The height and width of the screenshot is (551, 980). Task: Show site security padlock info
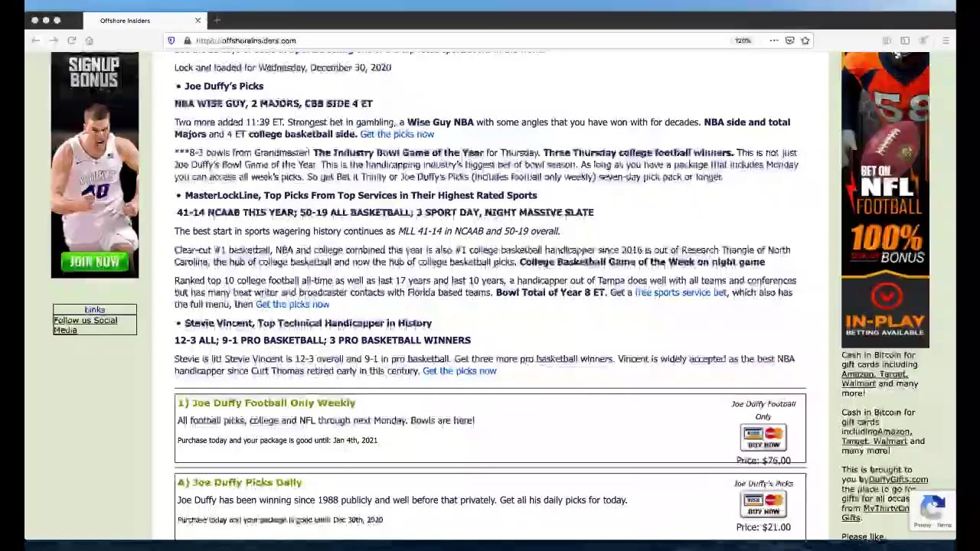click(x=186, y=41)
